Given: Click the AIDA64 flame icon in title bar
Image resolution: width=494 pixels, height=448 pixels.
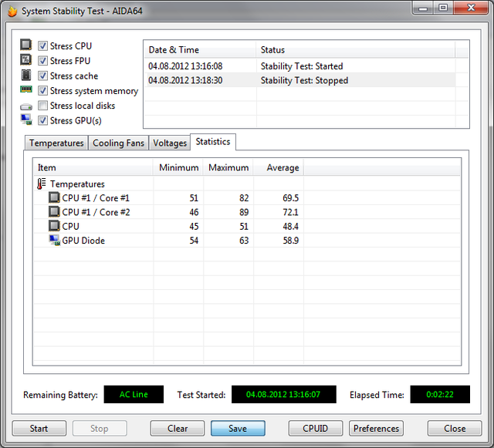Looking at the screenshot, I should point(12,12).
